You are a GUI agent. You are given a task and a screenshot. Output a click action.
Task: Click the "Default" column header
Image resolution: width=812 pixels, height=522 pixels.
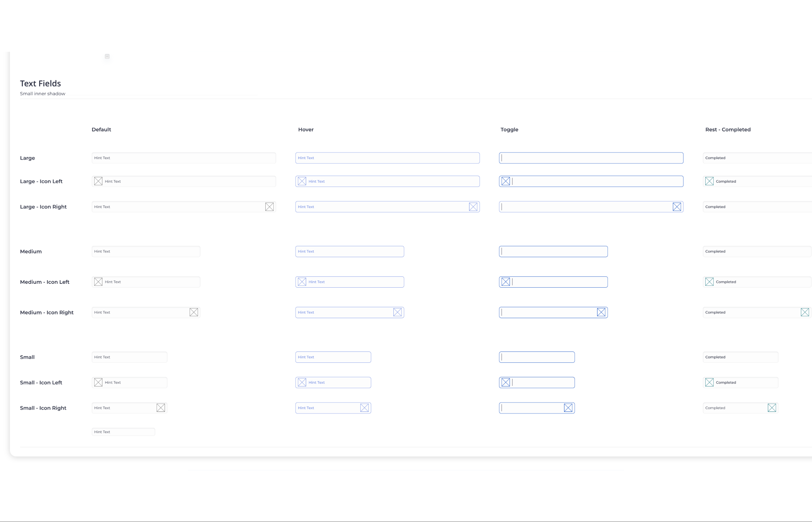coord(101,129)
